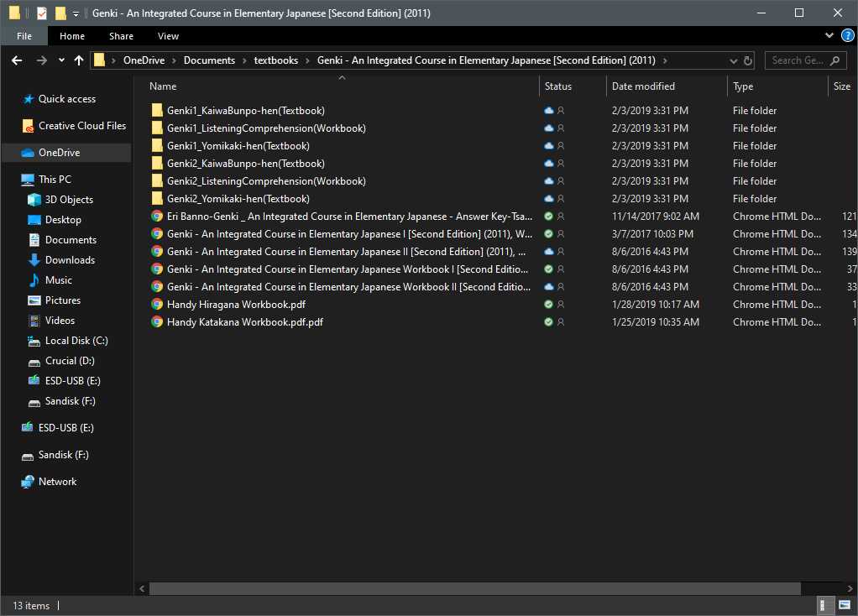Viewport: 858px width, 616px height.
Task: Sort by the Size column header
Action: 841,86
